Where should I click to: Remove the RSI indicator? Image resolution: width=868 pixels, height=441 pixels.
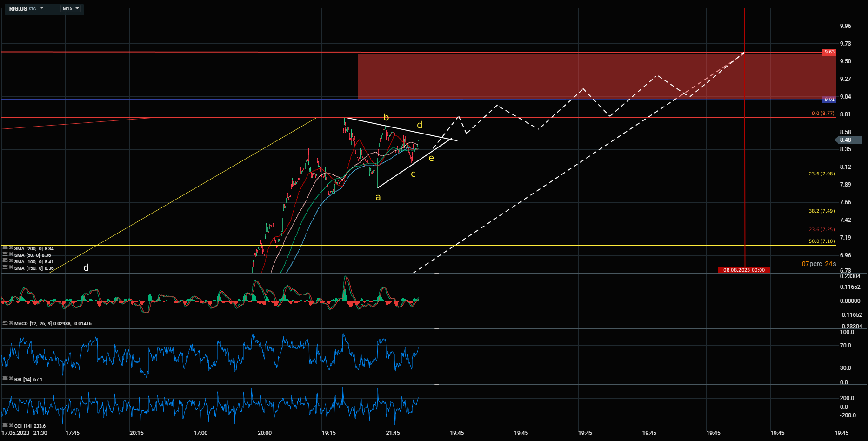tap(11, 379)
